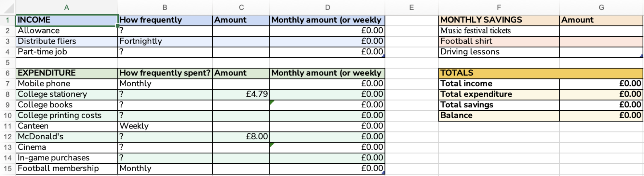The height and width of the screenshot is (176, 644).
Task: Click the Allowance frequency cell with question mark
Action: [165, 31]
